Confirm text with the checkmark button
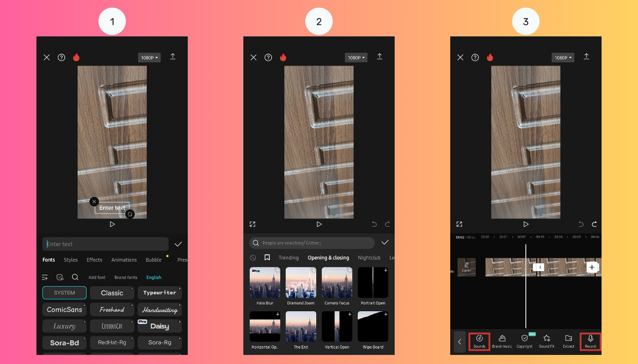This screenshot has width=638, height=364. click(178, 244)
